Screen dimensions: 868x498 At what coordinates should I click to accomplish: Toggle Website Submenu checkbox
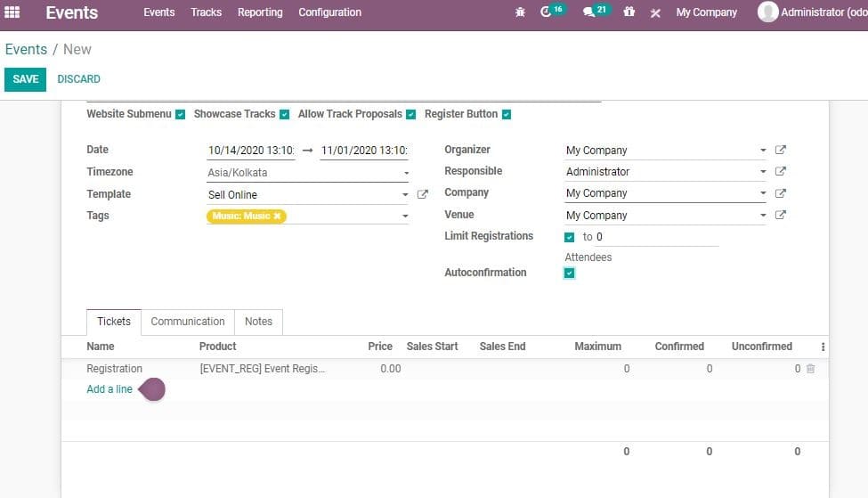click(181, 114)
